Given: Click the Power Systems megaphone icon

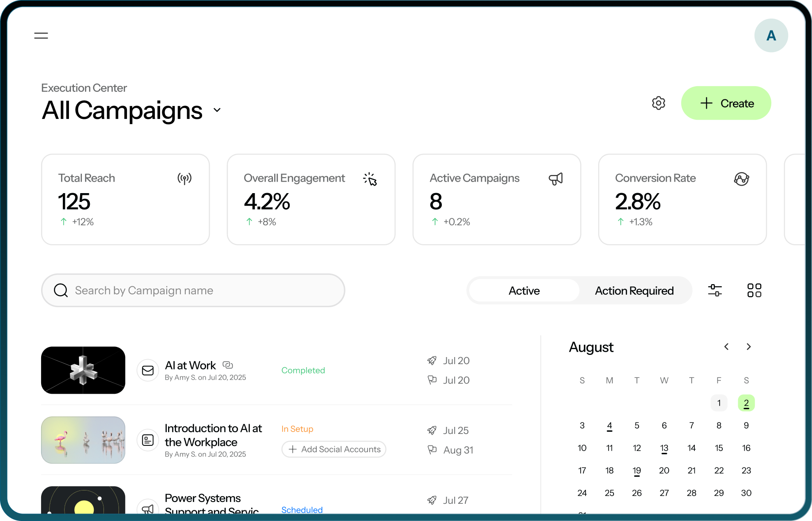Looking at the screenshot, I should [148, 508].
